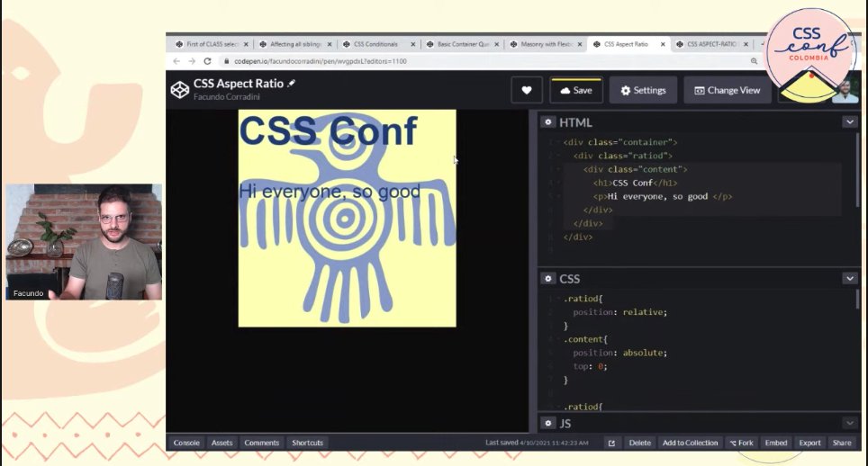Image resolution: width=868 pixels, height=466 pixels.
Task: Click the Change View button
Action: pyautogui.click(x=728, y=90)
